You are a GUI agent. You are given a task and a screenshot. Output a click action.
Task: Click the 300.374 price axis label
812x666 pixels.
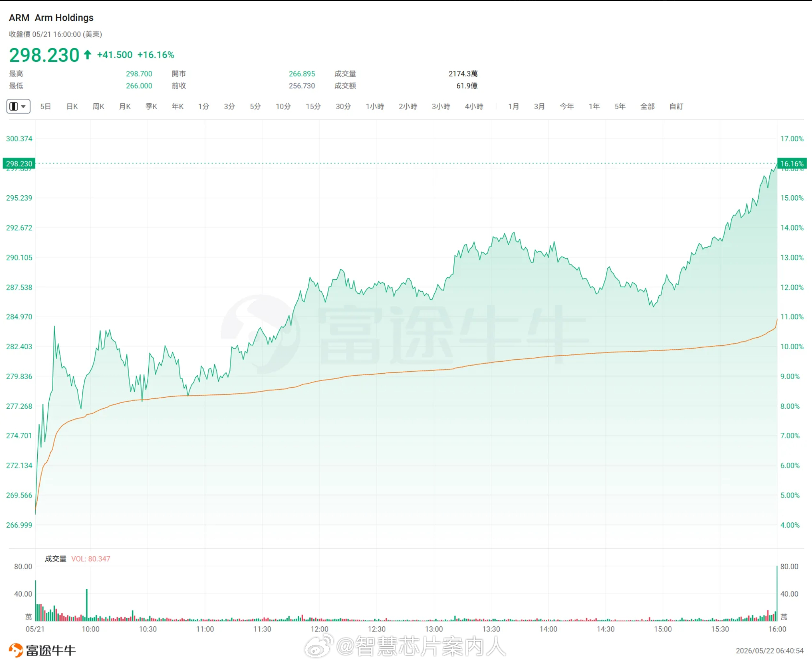[x=19, y=139]
